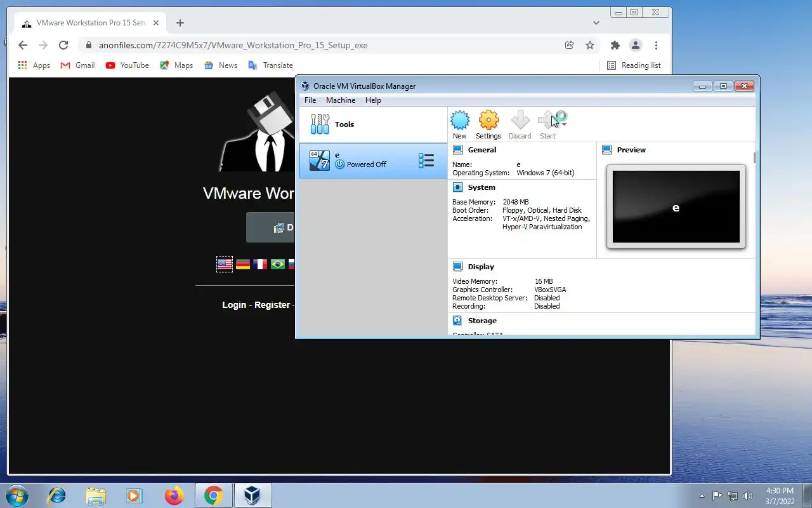
Task: Open the Machine menu in VirtualBox
Action: pos(341,100)
